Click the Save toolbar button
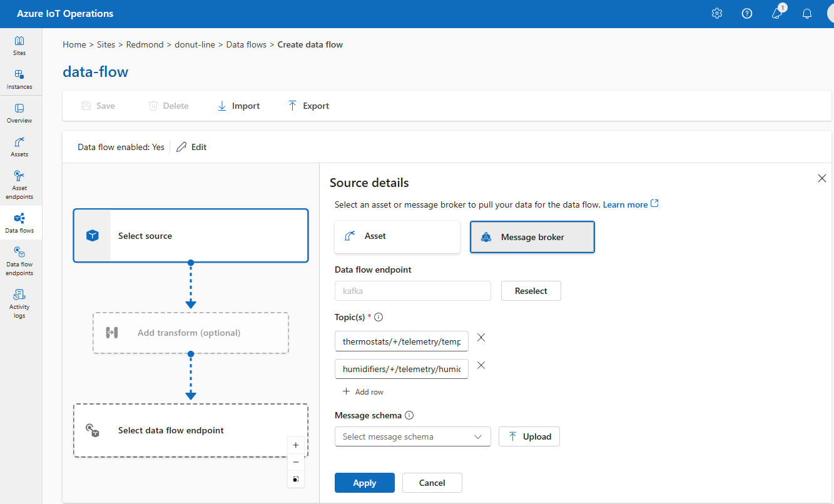The width and height of the screenshot is (834, 504). [x=98, y=106]
